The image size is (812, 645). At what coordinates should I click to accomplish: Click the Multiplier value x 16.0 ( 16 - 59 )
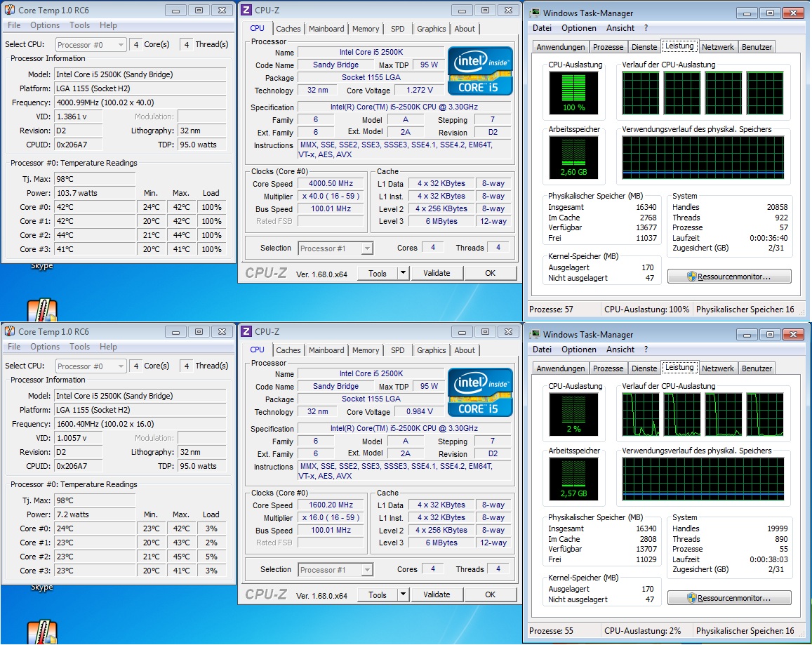click(331, 517)
